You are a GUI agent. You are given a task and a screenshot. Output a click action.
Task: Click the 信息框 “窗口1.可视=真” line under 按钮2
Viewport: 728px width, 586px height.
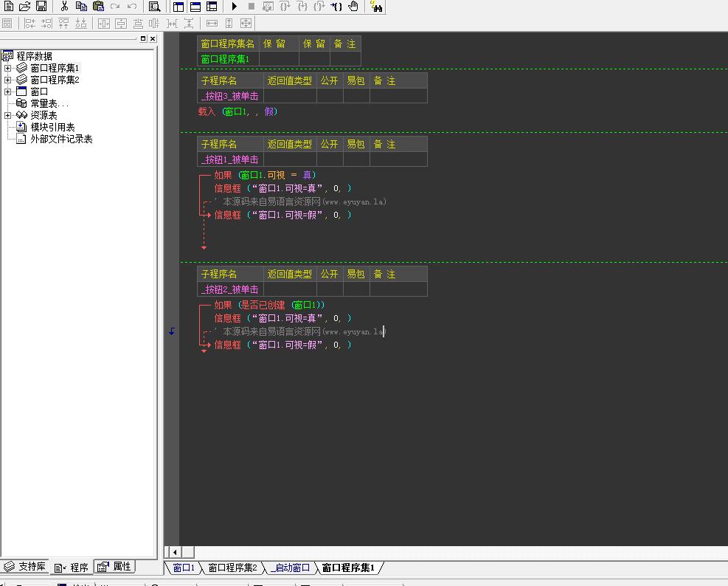click(x=282, y=318)
